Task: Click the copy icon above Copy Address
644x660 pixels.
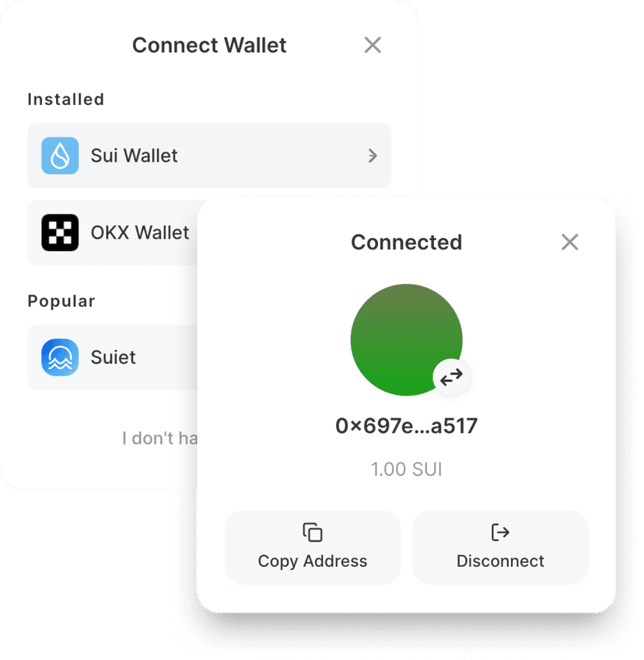Action: (x=313, y=532)
